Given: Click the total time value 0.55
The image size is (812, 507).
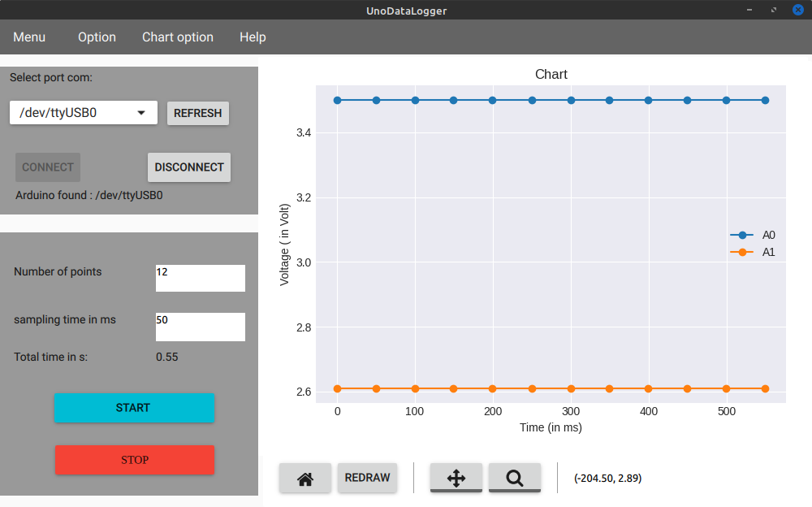Looking at the screenshot, I should click(166, 357).
